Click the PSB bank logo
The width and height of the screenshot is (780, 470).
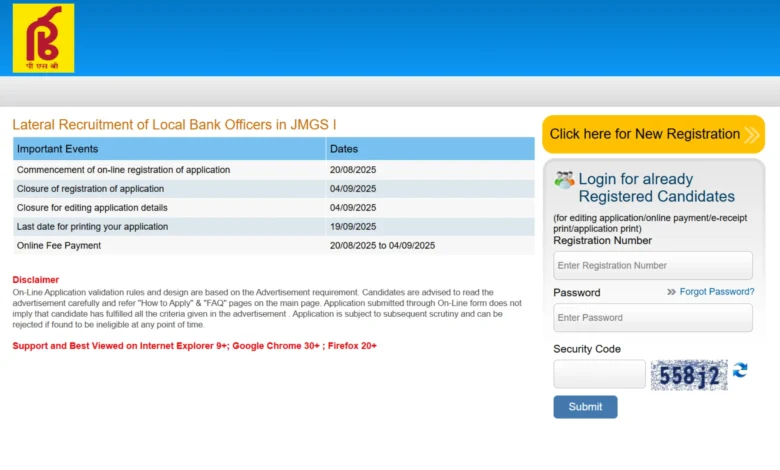click(43, 38)
